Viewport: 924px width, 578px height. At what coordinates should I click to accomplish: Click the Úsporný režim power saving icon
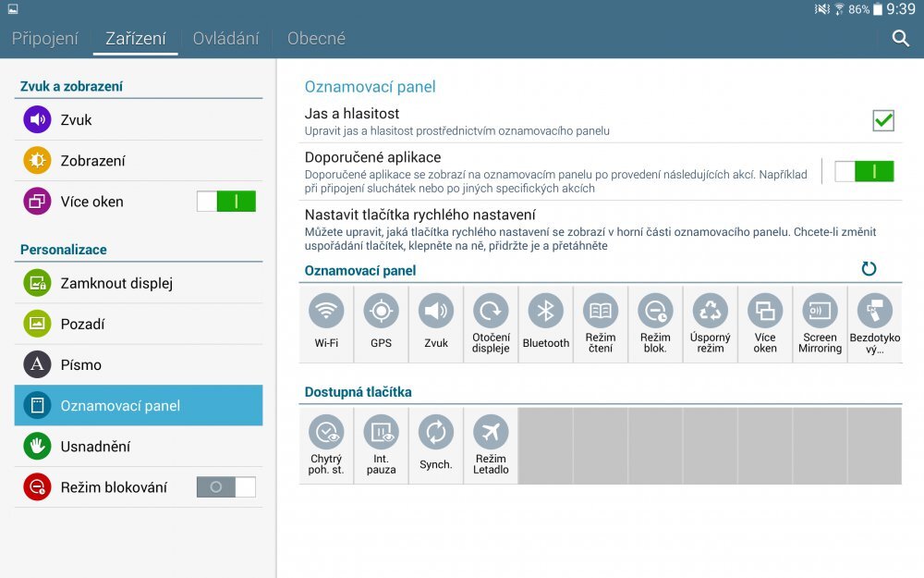click(x=711, y=311)
